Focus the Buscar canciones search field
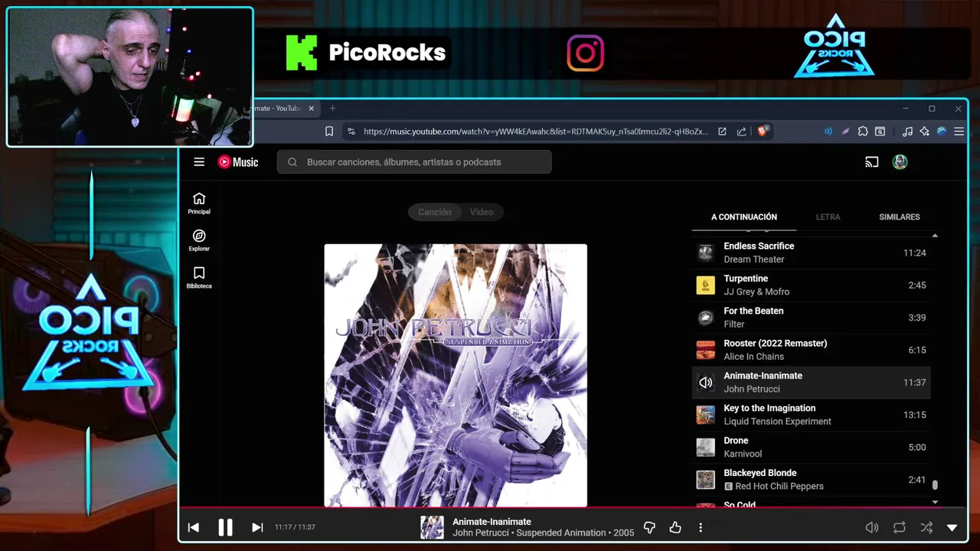 tap(414, 161)
